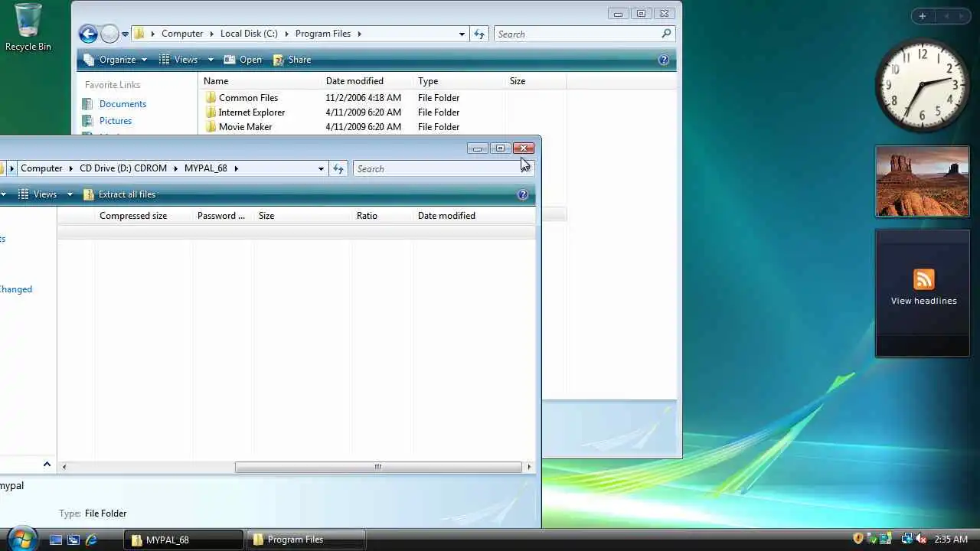Image resolution: width=980 pixels, height=551 pixels.
Task: Expand arrow after Program Files breadcrumb
Action: (359, 34)
